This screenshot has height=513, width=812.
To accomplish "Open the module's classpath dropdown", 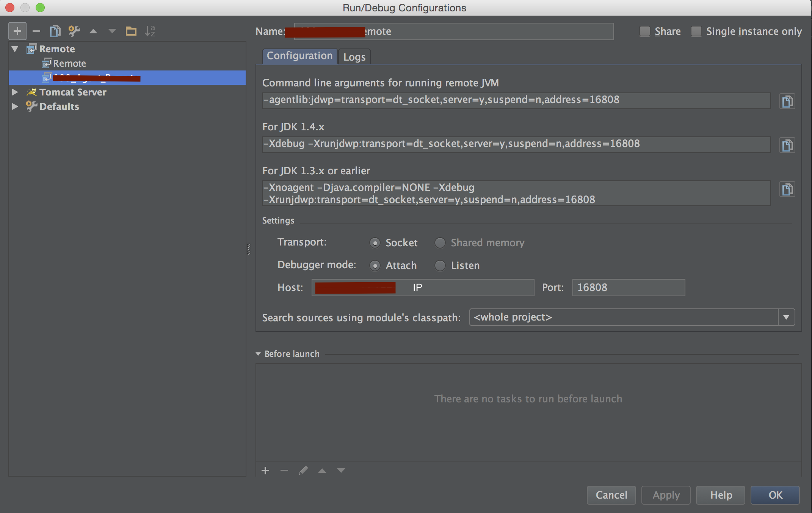I will (786, 317).
